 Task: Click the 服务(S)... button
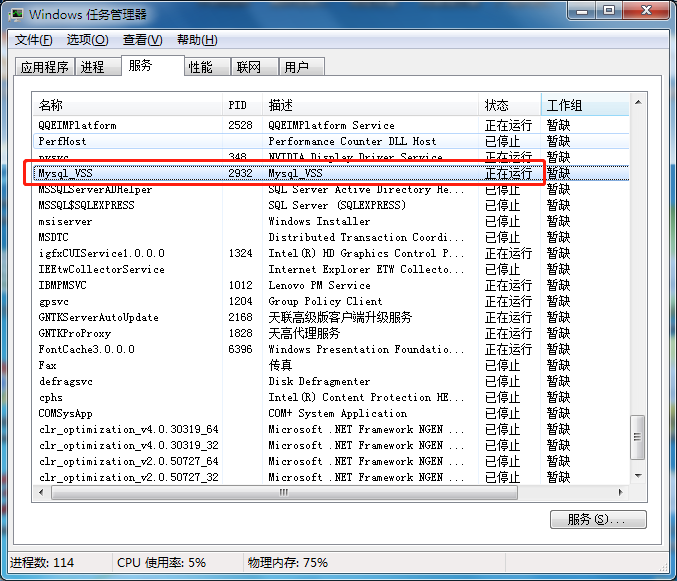tap(598, 520)
